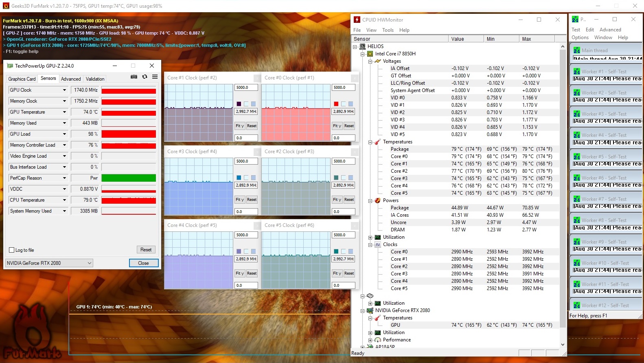Click Fit y in Core #1 Clock panel

tap(240, 126)
